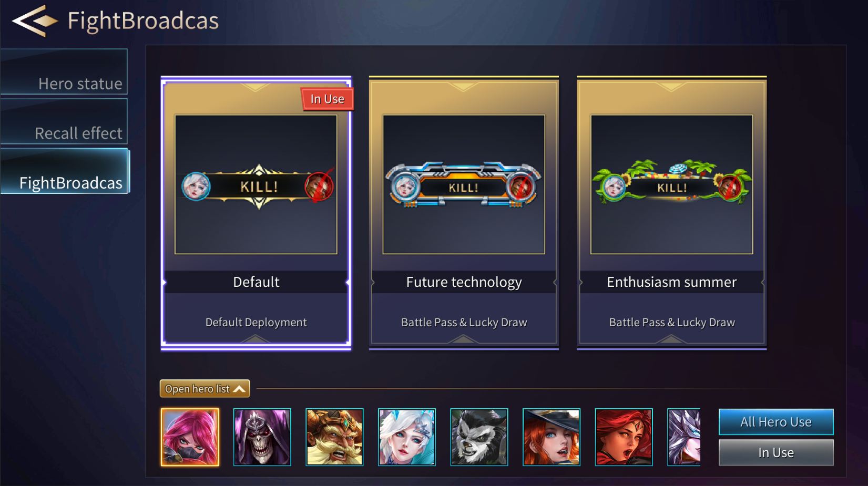
Task: Pick the red-haired screaming hero portrait
Action: (x=624, y=437)
